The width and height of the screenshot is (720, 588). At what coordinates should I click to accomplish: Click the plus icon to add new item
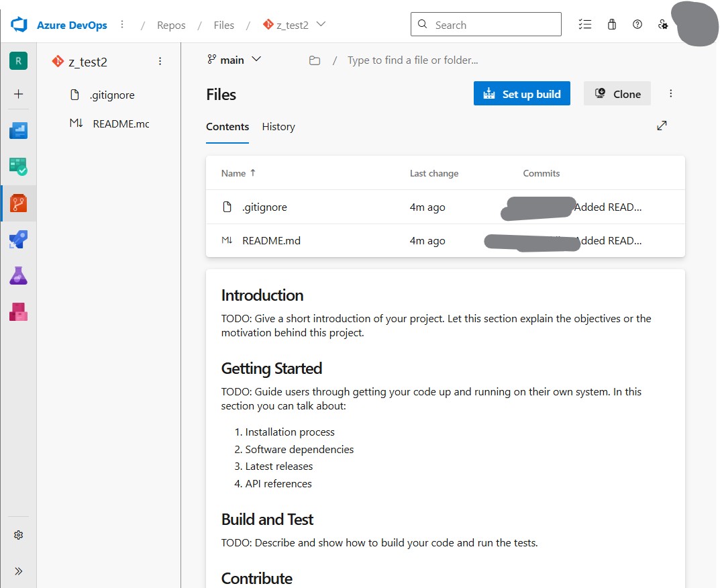(18, 94)
